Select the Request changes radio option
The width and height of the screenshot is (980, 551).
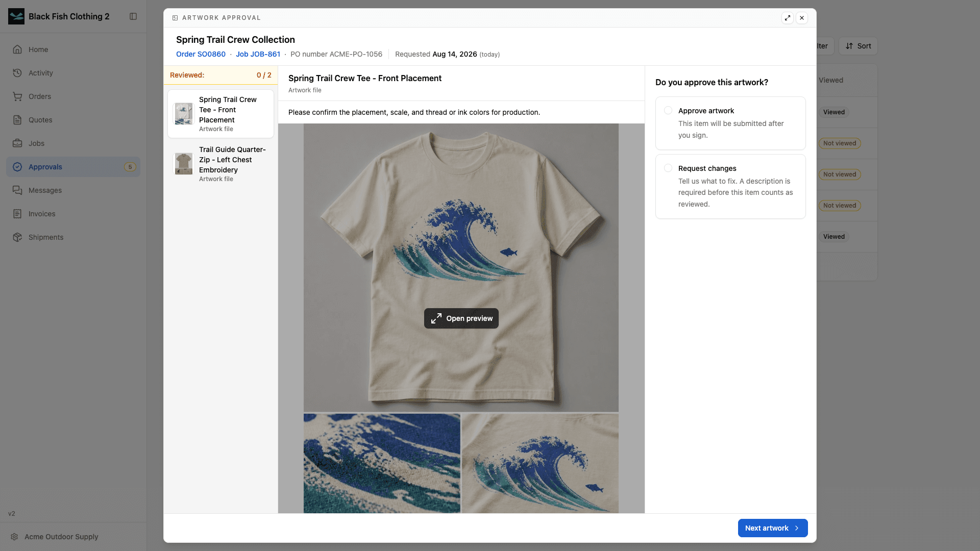pos(668,168)
